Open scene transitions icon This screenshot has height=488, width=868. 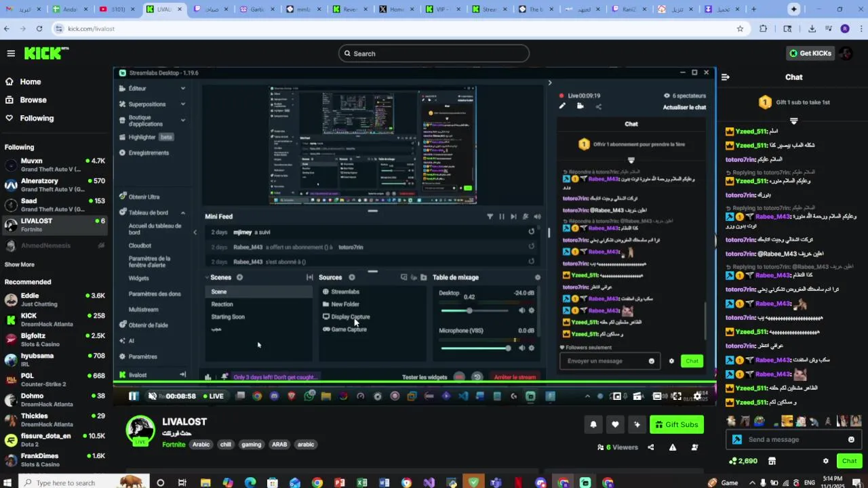(x=310, y=277)
